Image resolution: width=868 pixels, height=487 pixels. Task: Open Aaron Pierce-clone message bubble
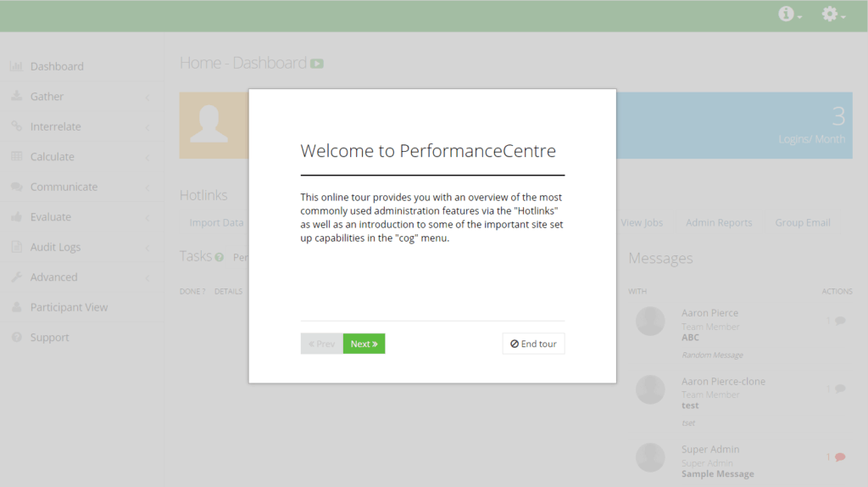coord(840,389)
